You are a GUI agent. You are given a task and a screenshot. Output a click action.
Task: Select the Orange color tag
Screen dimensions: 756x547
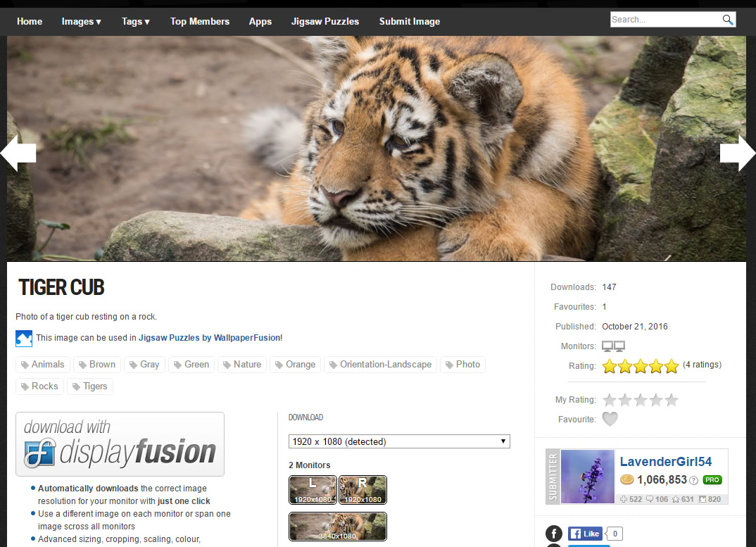tap(294, 365)
